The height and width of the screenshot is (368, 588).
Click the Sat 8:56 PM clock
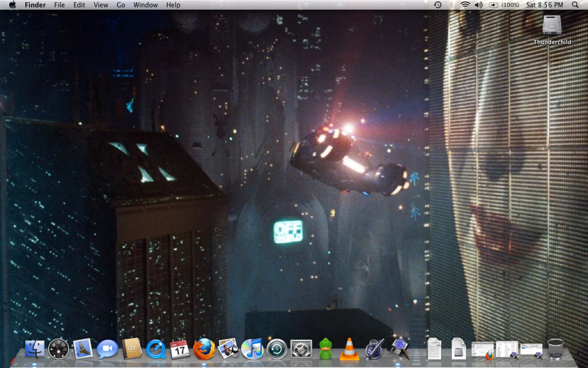[544, 5]
